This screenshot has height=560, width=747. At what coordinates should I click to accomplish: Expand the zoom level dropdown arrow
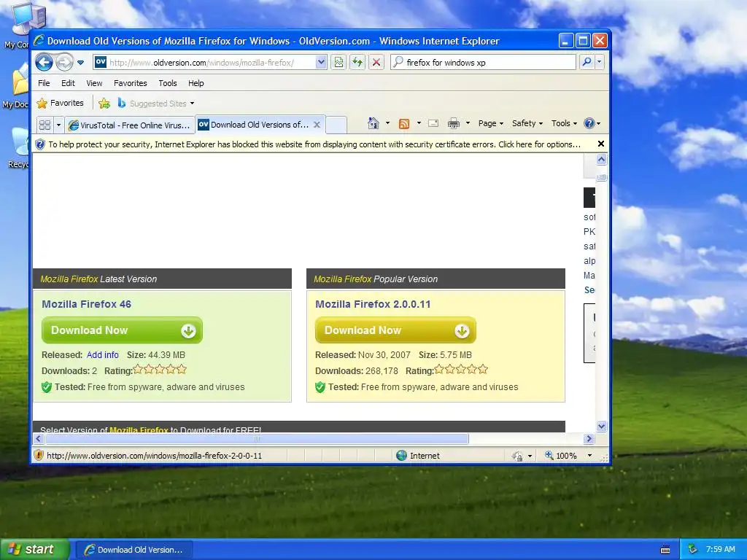[589, 456]
